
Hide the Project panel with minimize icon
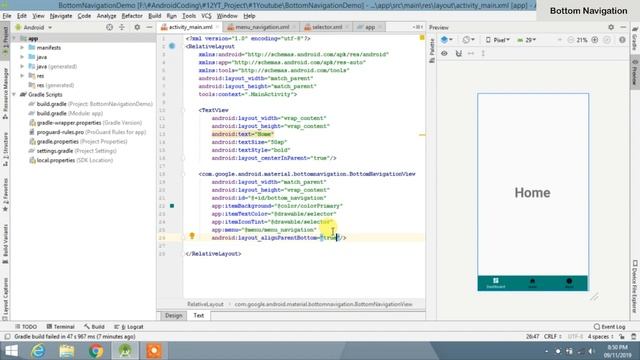click(x=149, y=27)
